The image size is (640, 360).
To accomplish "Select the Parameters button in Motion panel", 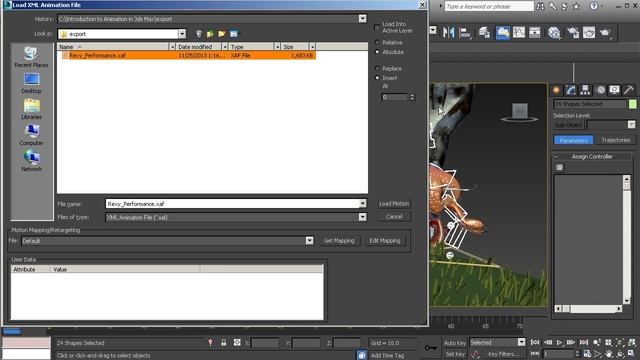I will [x=573, y=140].
